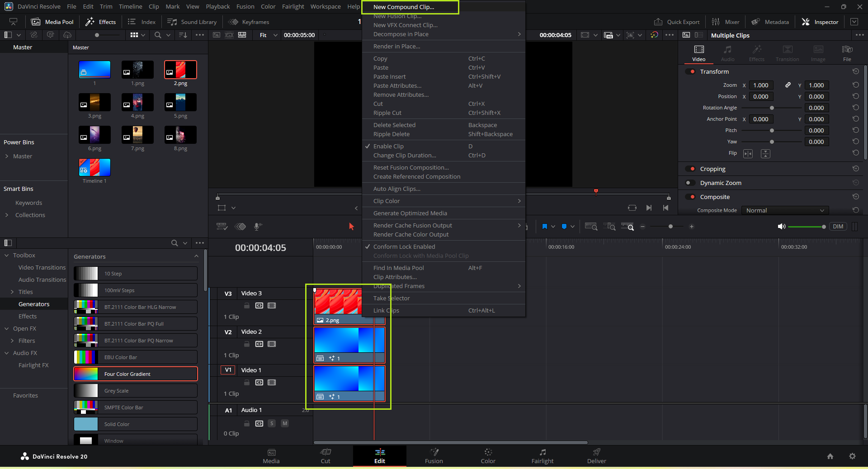The height and width of the screenshot is (469, 868).
Task: Click the Flip horizontal icon in Inspector
Action: point(748,154)
